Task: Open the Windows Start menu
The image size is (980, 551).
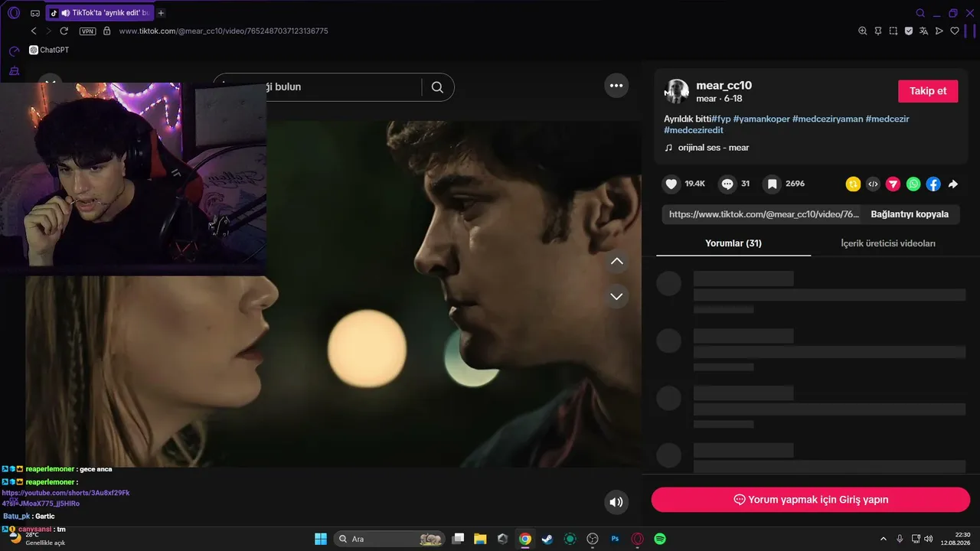Action: click(321, 539)
